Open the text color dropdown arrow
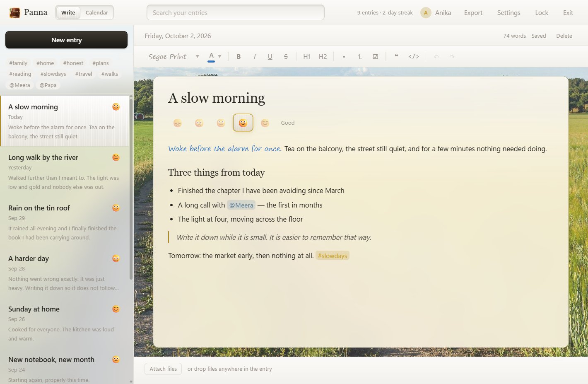 (220, 56)
